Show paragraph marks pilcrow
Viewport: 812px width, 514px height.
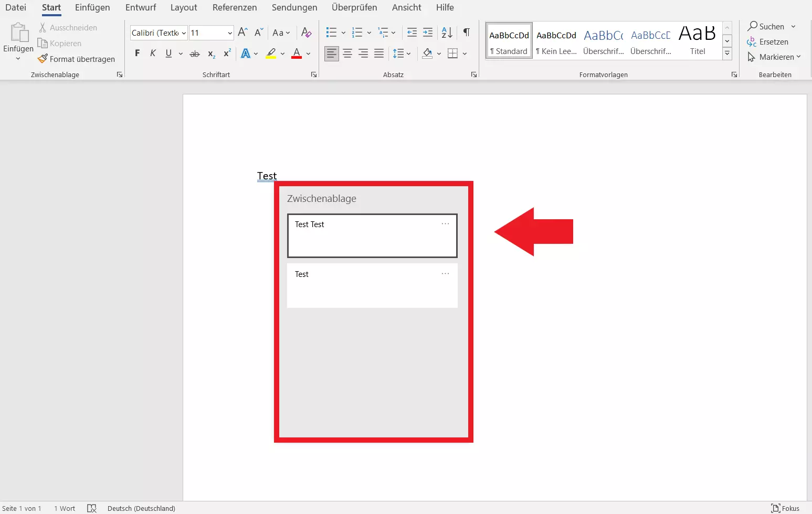(x=467, y=33)
